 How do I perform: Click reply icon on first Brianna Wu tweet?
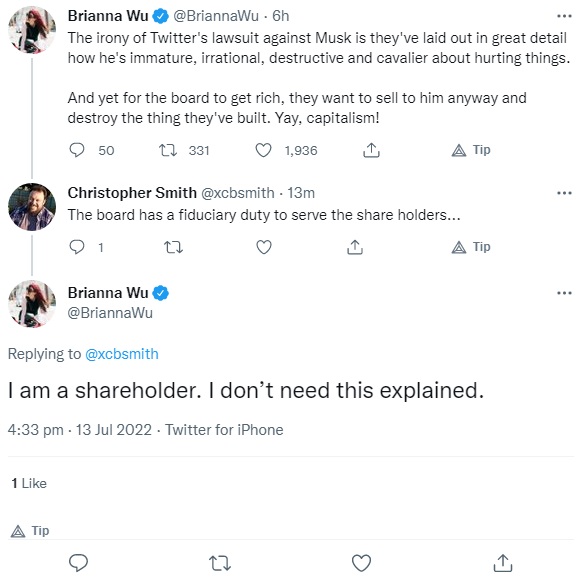(x=77, y=150)
